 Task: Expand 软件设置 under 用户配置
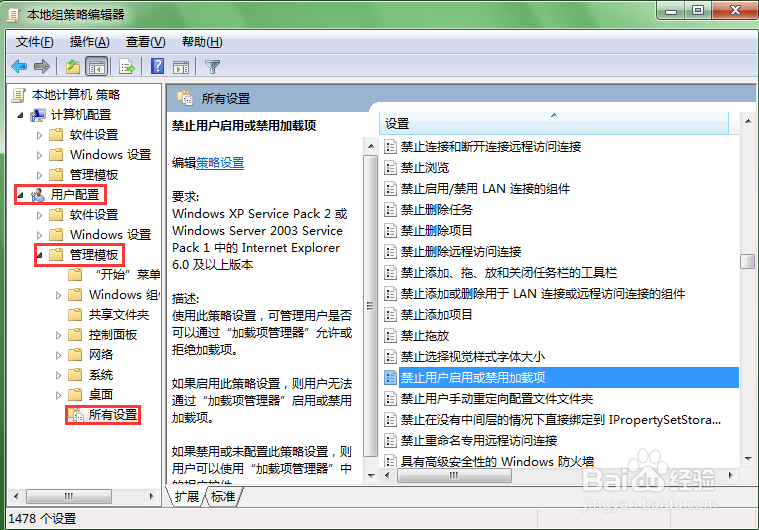(x=40, y=215)
